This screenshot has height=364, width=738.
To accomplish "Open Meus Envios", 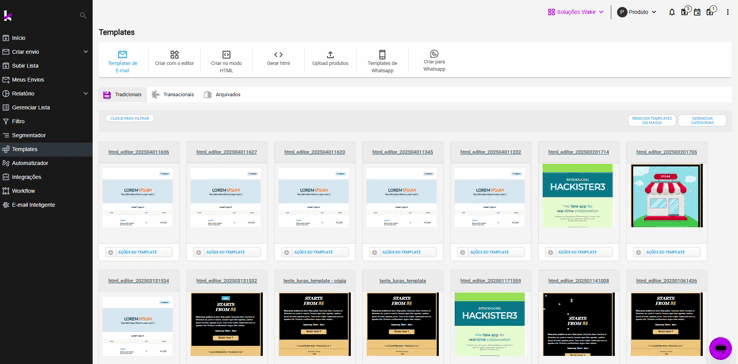I will (x=46, y=80).
